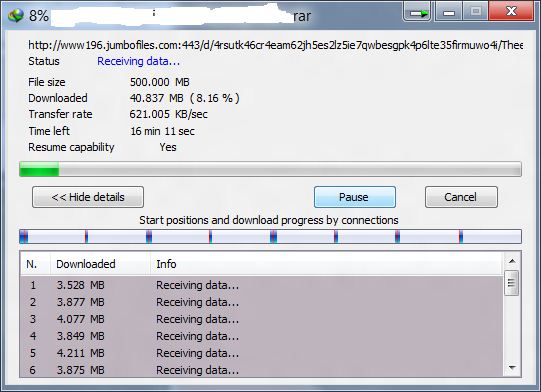Screen dimensions: 541x392
Task: Click scroll down arrow in connections list
Action: [x=512, y=369]
